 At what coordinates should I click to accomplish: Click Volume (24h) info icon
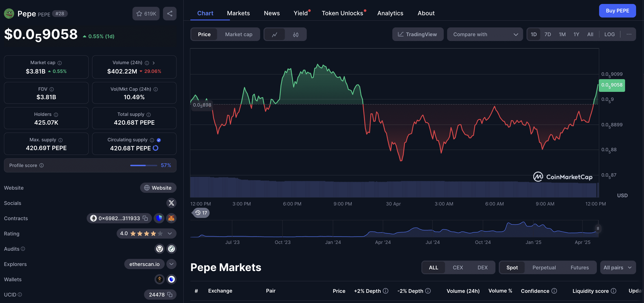coord(147,63)
